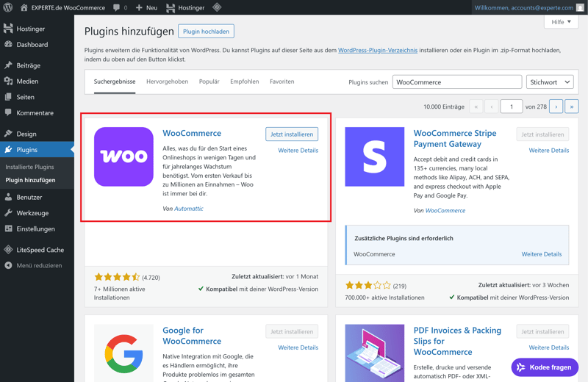Open the + Neu menu in the admin bar
Screen dimensions: 588x382
(146, 7)
